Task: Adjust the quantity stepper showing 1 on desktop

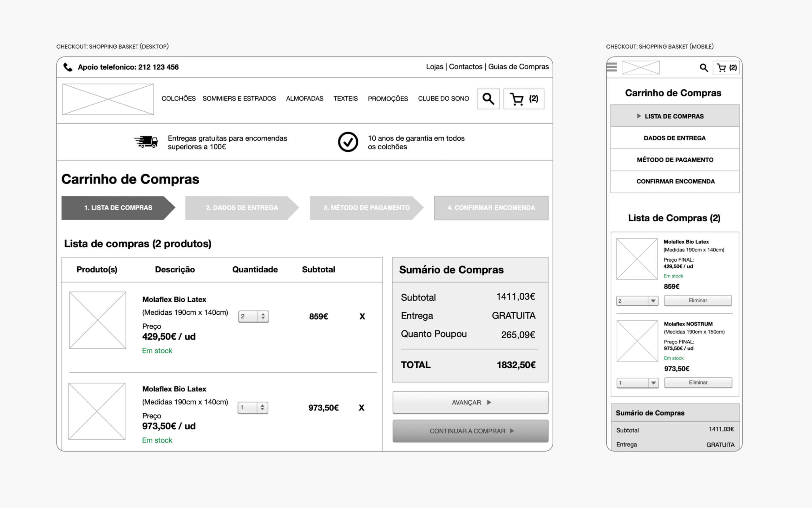Action: 253,408
